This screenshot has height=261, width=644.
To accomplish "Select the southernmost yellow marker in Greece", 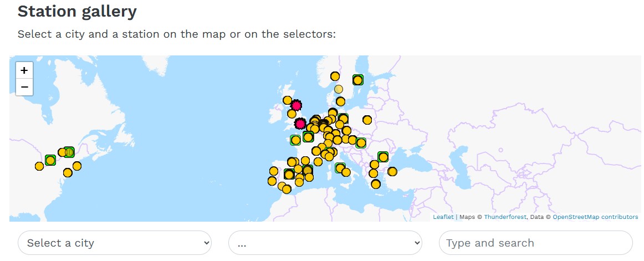I will click(x=375, y=184).
